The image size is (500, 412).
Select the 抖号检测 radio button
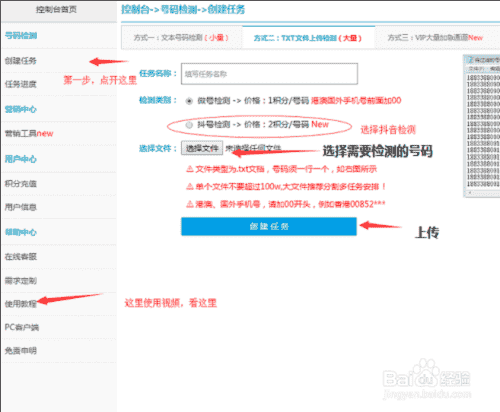pyautogui.click(x=189, y=125)
